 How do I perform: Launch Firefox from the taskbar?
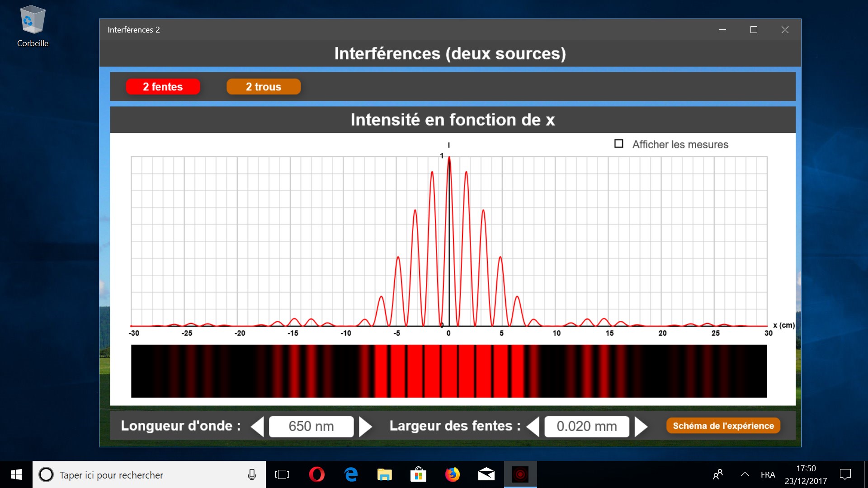452,474
